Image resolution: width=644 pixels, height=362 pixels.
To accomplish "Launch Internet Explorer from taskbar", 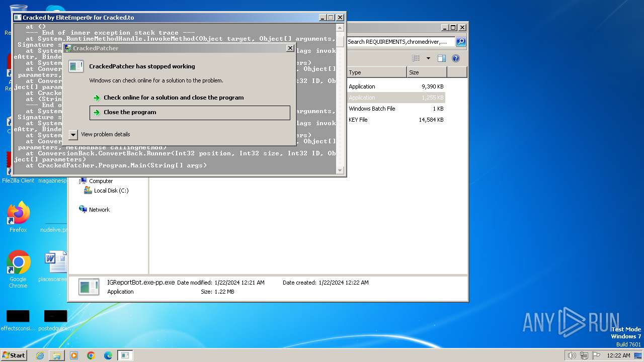I will pyautogui.click(x=40, y=355).
